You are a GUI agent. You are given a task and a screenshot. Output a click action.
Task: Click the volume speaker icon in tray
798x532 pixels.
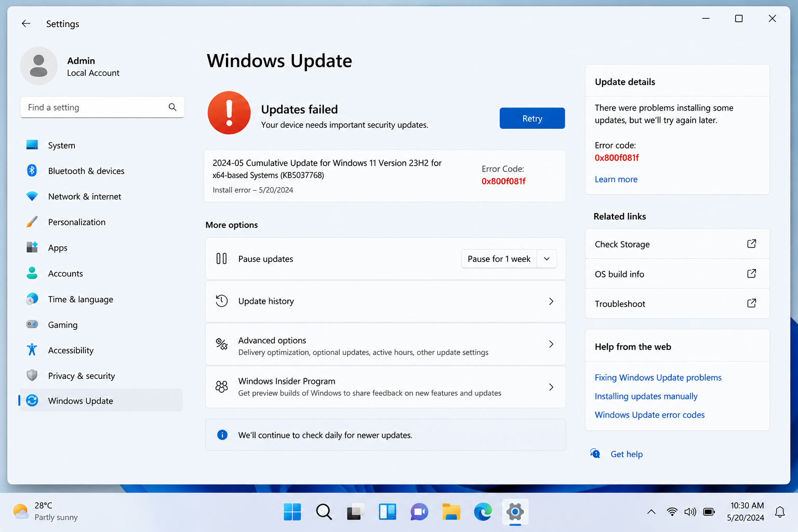pyautogui.click(x=690, y=512)
